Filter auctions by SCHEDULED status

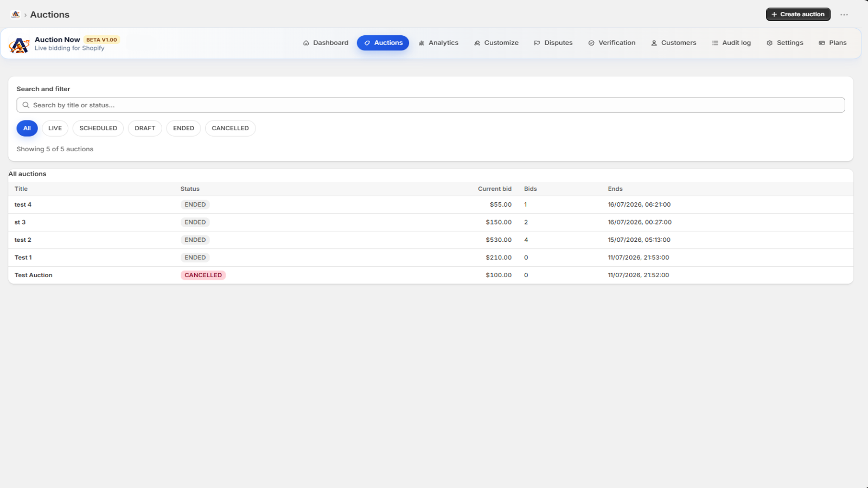[x=98, y=129]
